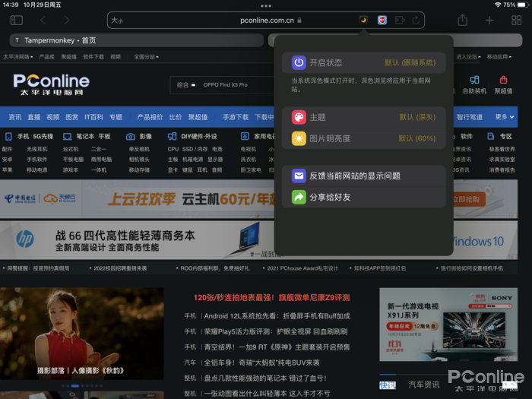
Task: Open the Sony X91J TV advertisement
Action: [448, 325]
